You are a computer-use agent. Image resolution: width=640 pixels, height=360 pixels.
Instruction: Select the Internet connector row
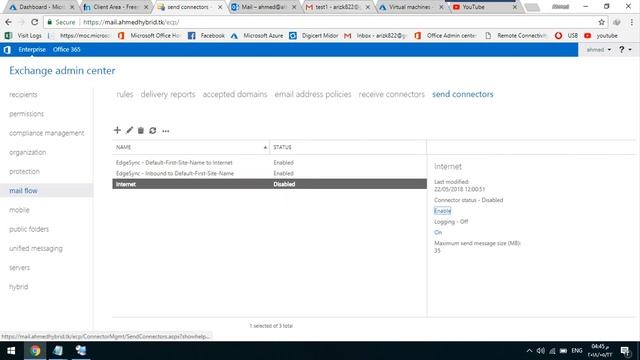click(269, 184)
